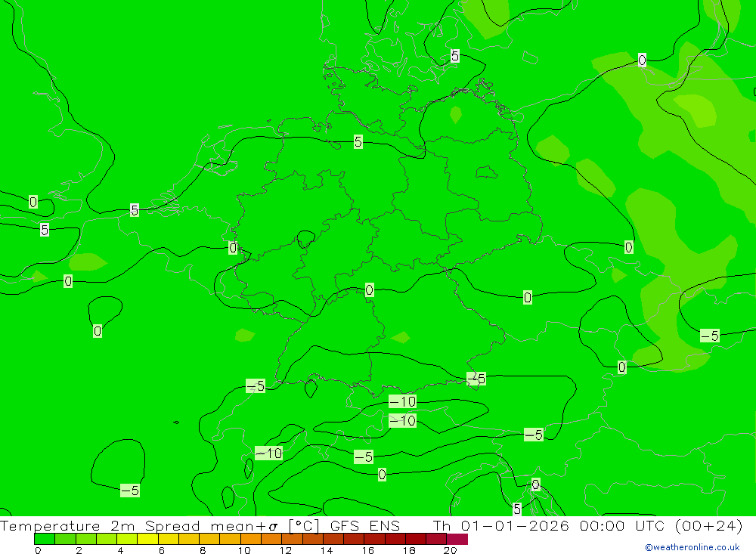
Task: Click the dark red swatch above scale label 18
Action: (416, 539)
